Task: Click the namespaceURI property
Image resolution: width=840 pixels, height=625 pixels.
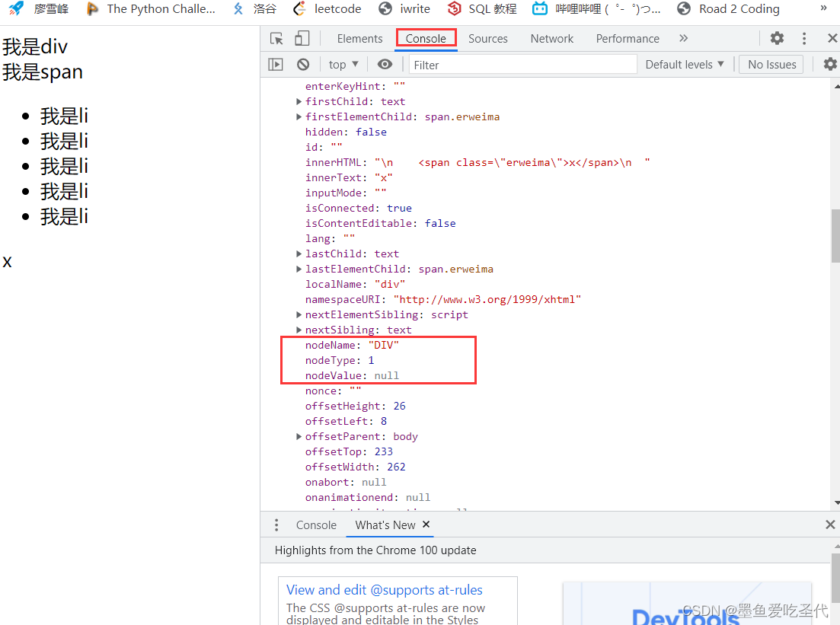Action: [x=443, y=299]
